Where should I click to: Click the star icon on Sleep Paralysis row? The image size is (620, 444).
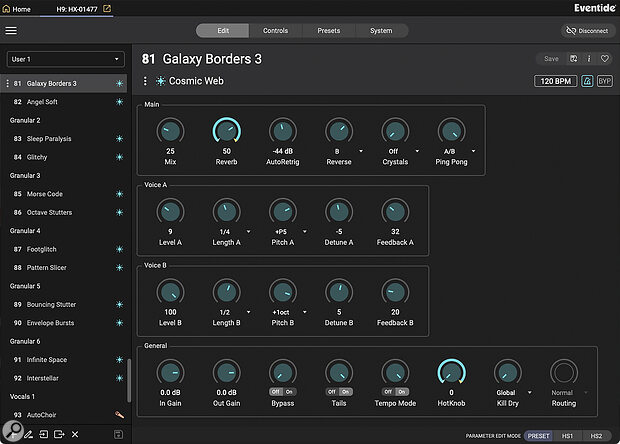click(119, 139)
